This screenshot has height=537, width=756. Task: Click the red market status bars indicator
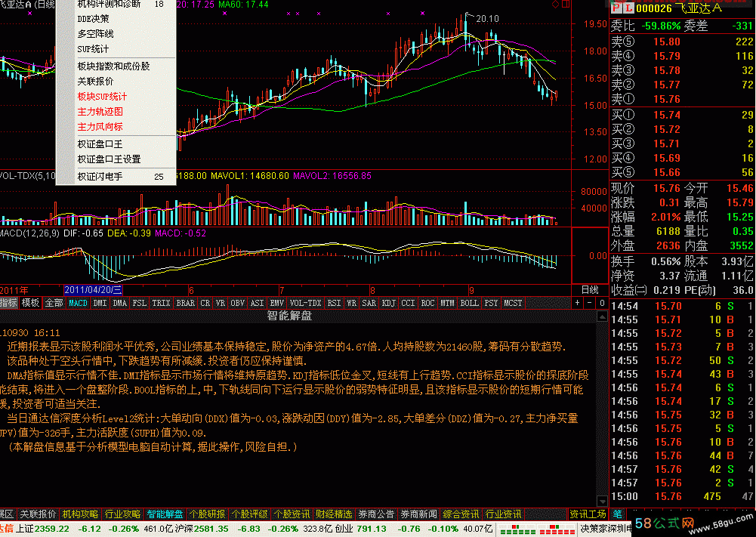[557, 529]
